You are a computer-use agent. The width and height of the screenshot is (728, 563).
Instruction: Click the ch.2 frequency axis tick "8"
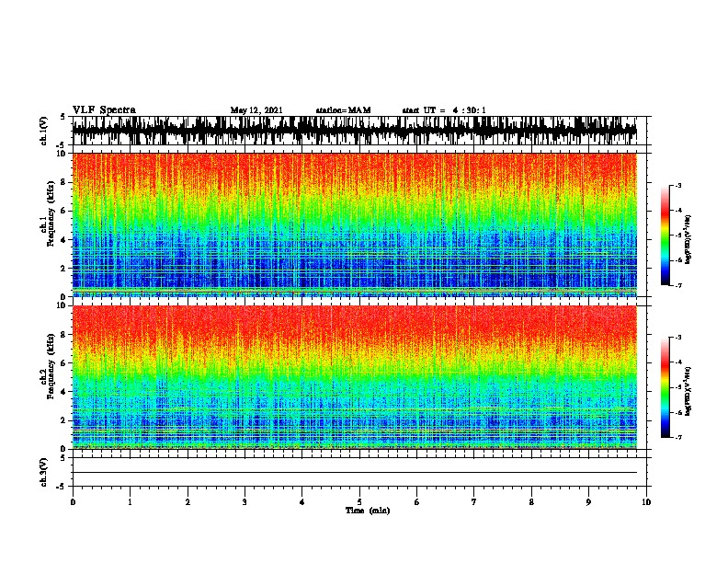(63, 335)
